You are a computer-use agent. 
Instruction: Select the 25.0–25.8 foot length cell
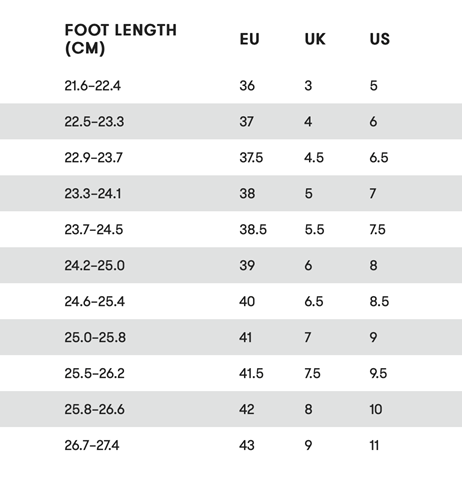pyautogui.click(x=95, y=337)
